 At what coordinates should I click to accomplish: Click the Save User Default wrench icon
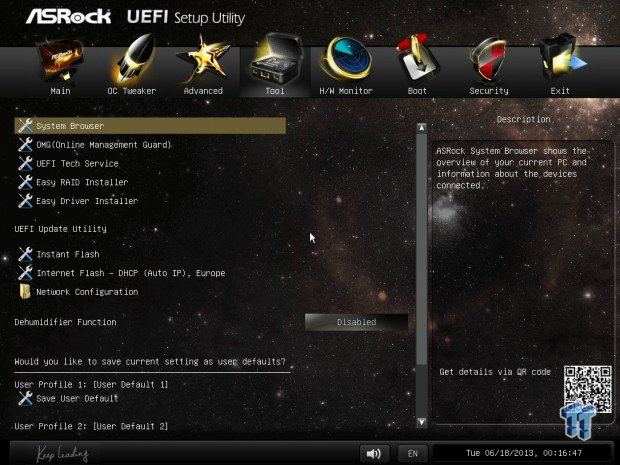[25, 398]
